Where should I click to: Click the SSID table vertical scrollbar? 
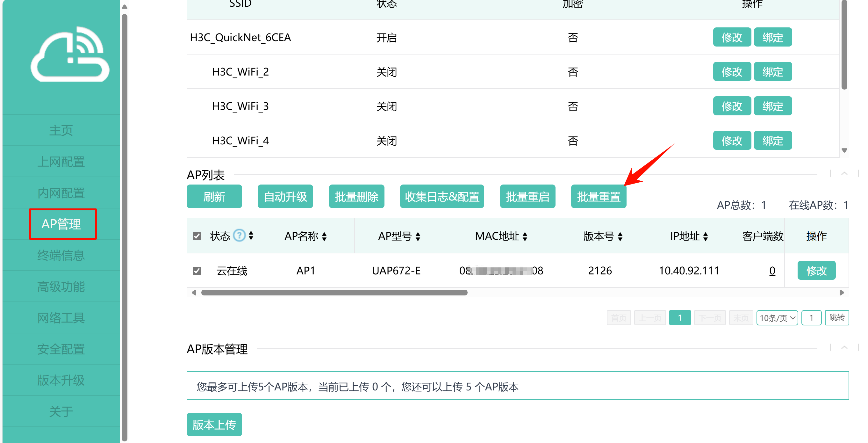[844, 45]
